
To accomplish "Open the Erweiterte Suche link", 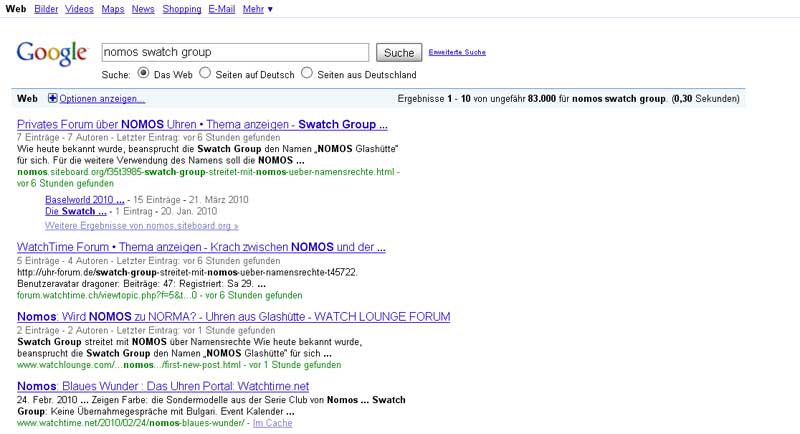I will click(x=457, y=52).
